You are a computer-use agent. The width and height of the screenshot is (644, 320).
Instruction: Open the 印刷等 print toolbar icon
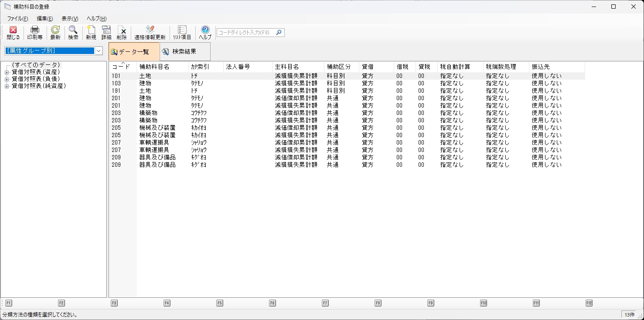click(x=35, y=33)
